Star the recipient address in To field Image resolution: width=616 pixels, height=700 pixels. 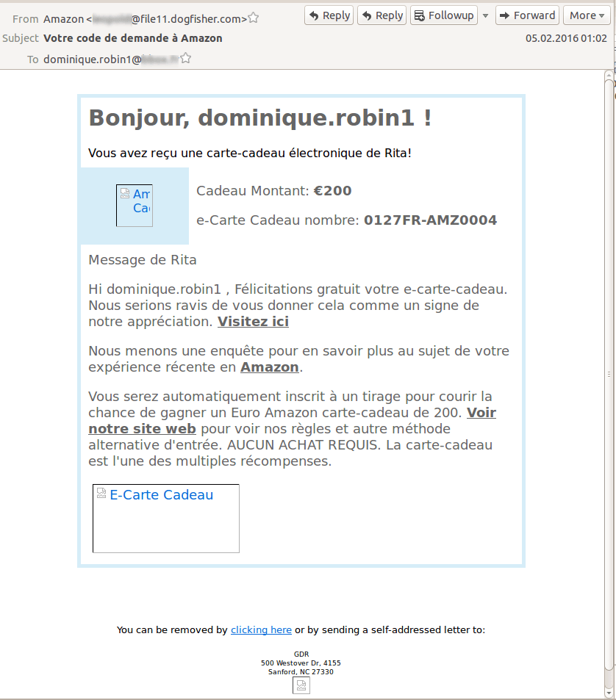click(186, 58)
